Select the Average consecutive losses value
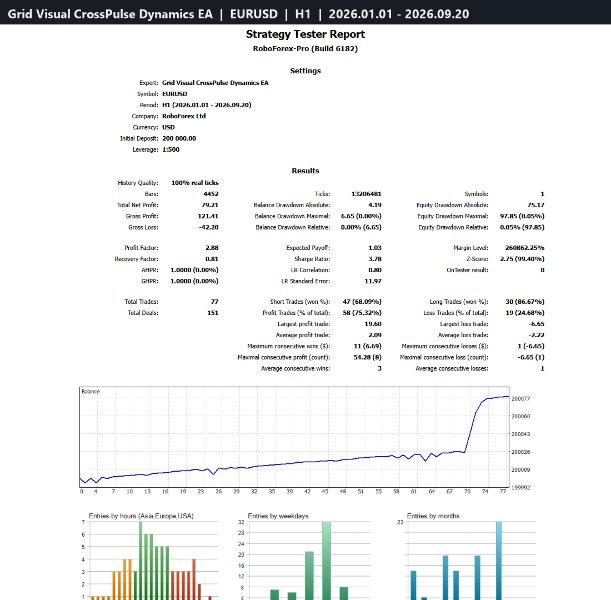 pyautogui.click(x=542, y=369)
